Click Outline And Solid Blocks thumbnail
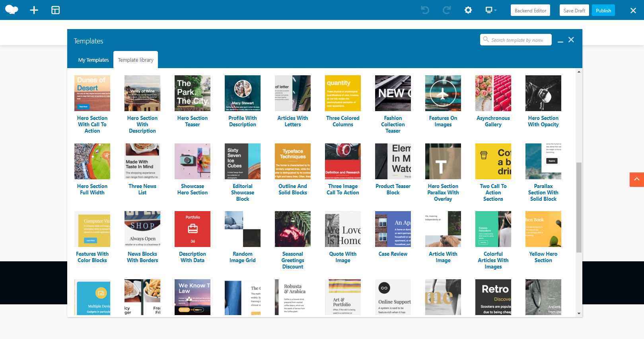 point(293,161)
